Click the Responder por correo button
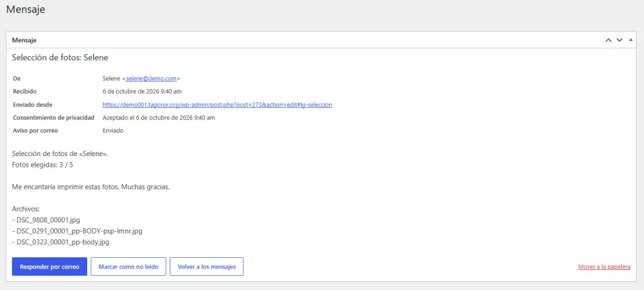Image resolution: width=644 pixels, height=290 pixels. click(49, 267)
